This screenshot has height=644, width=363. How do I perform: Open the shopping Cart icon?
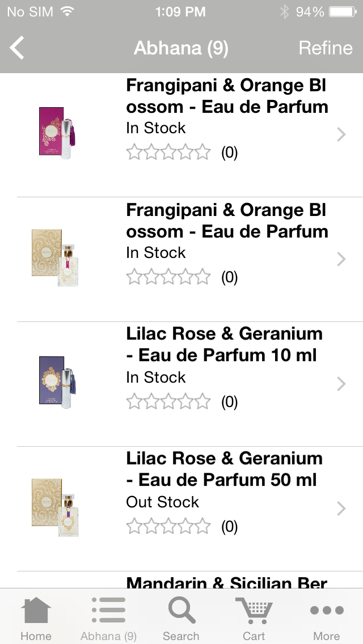tap(254, 612)
